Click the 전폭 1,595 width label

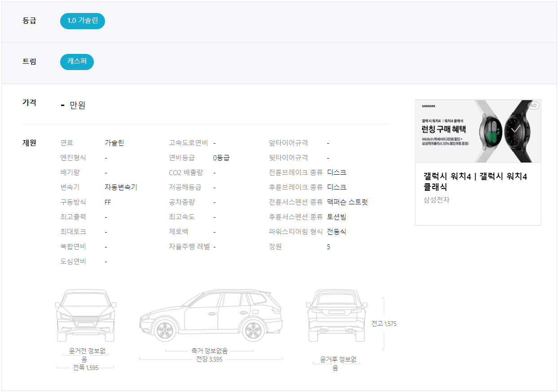tap(86, 368)
